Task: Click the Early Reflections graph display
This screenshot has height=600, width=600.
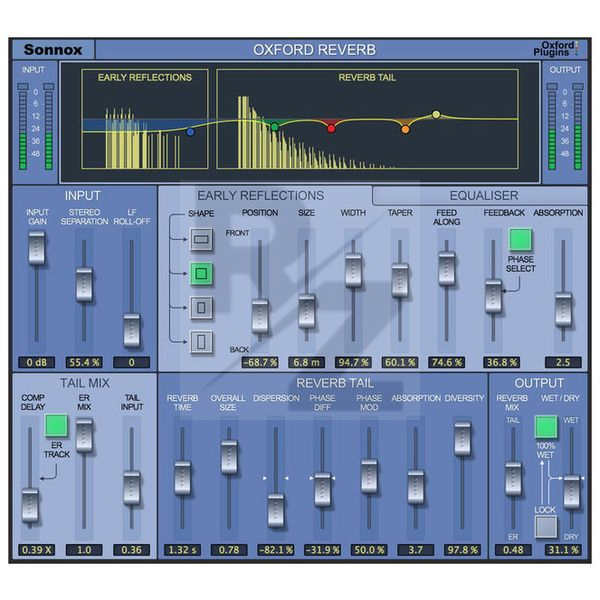Action: point(145,119)
